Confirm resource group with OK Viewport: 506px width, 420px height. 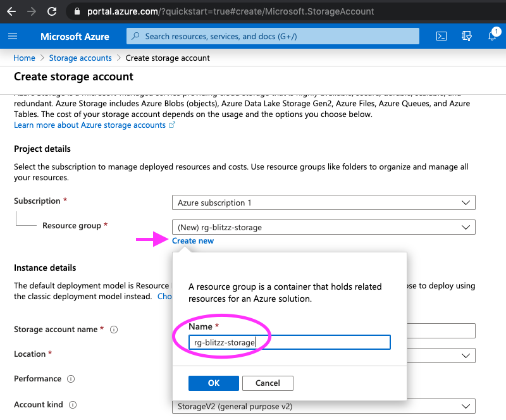(214, 383)
